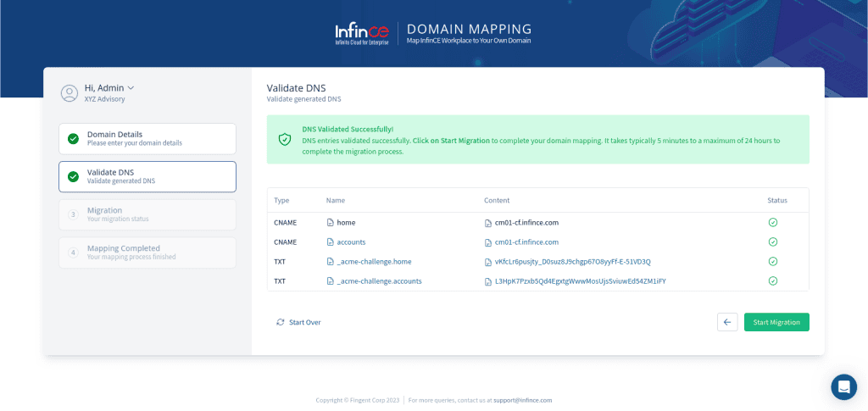Click the 'home' record name text

[x=346, y=222]
